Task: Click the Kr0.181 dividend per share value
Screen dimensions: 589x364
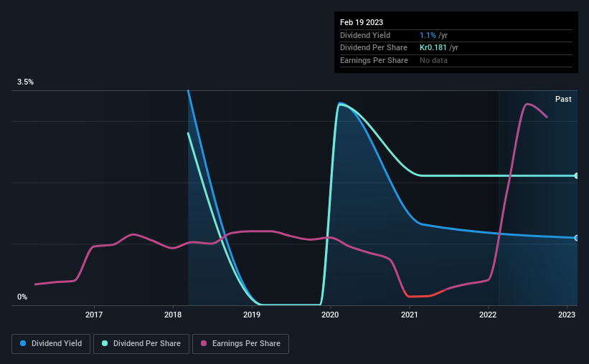Action: (x=433, y=48)
